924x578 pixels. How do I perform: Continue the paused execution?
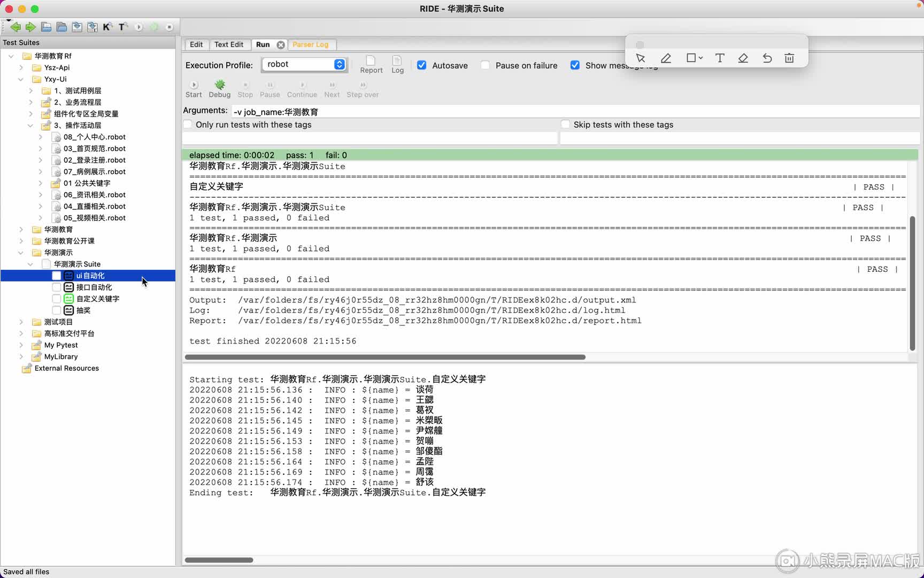pos(302,89)
